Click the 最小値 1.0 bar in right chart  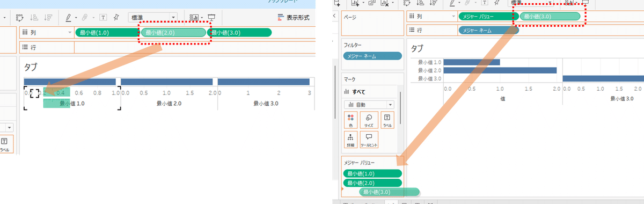point(472,62)
